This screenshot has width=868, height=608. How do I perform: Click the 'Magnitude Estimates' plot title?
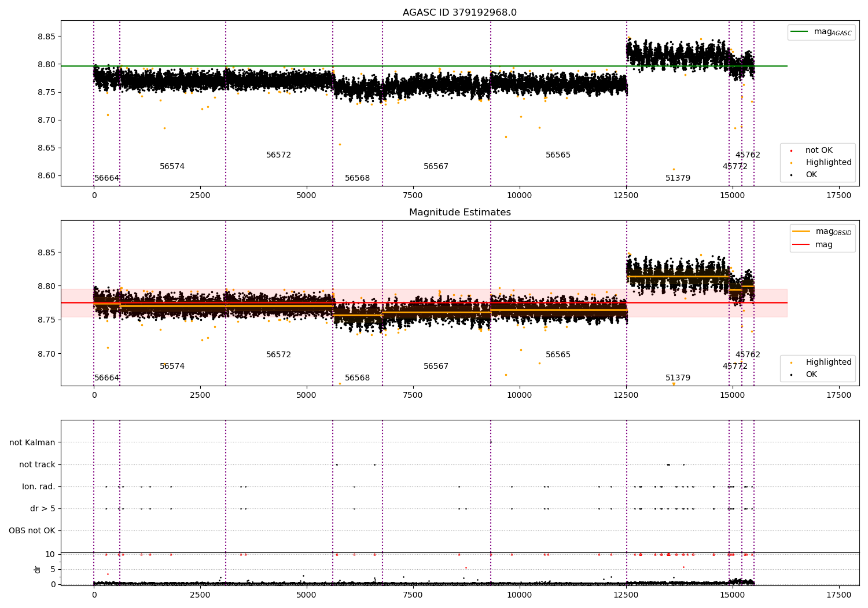[459, 213]
